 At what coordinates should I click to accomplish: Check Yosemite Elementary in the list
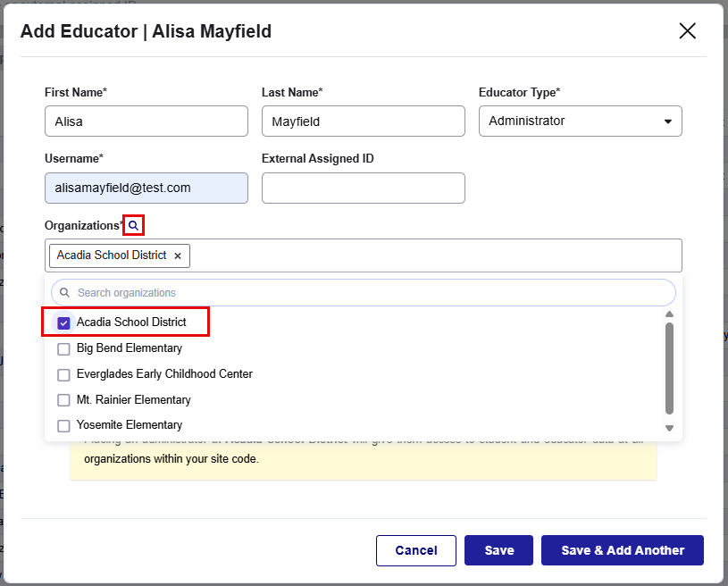[63, 425]
